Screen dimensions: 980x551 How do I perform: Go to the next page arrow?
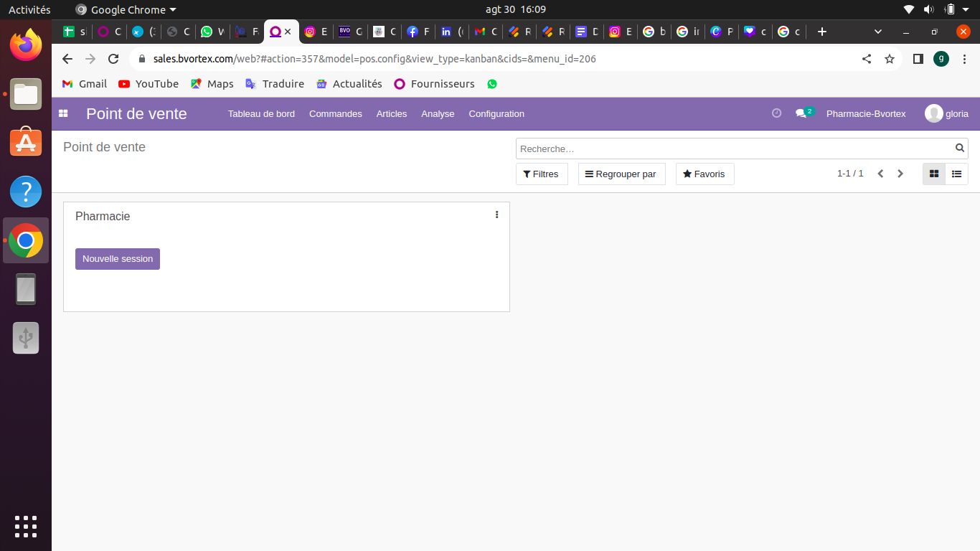click(900, 174)
